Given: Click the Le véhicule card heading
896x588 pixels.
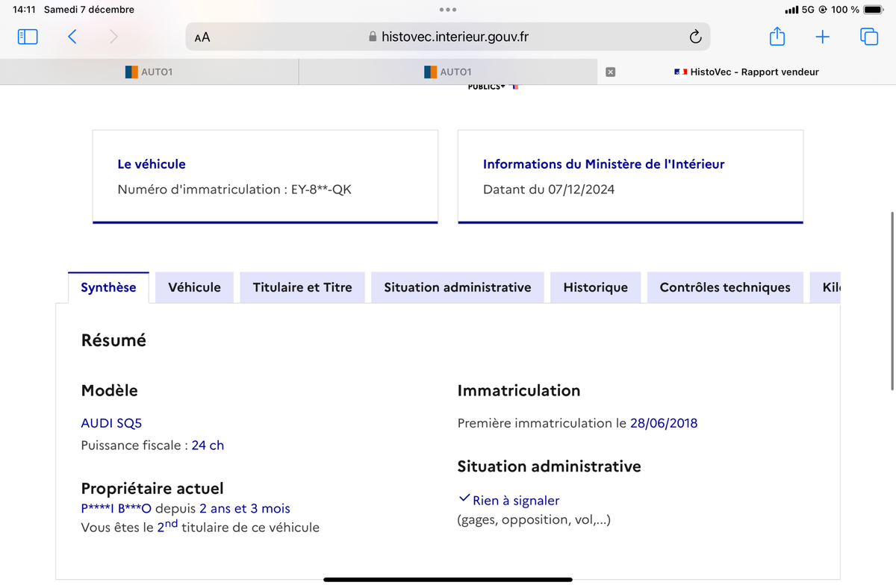Looking at the screenshot, I should 152,164.
